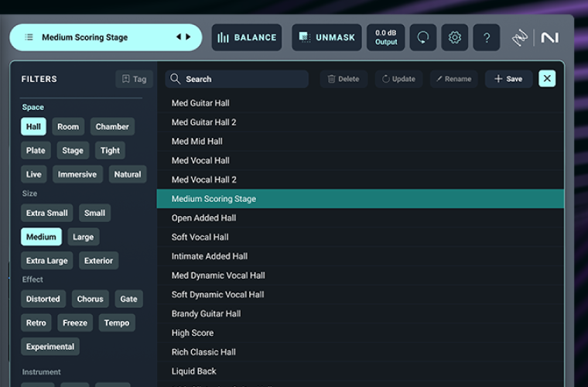This screenshot has height=387, width=588.
Task: Click the iZotope logo icon
Action: tap(519, 37)
